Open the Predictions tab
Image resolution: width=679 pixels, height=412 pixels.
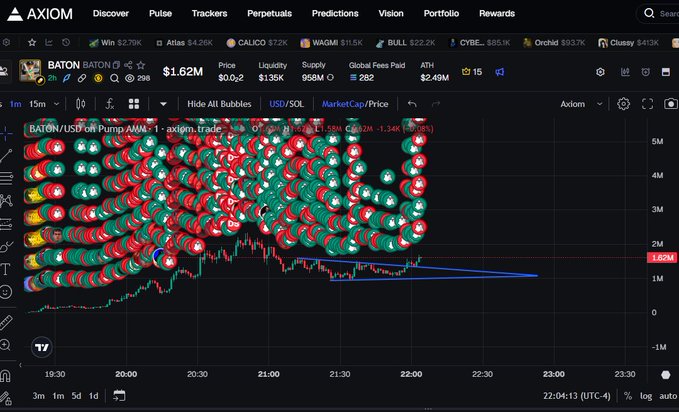(x=335, y=13)
